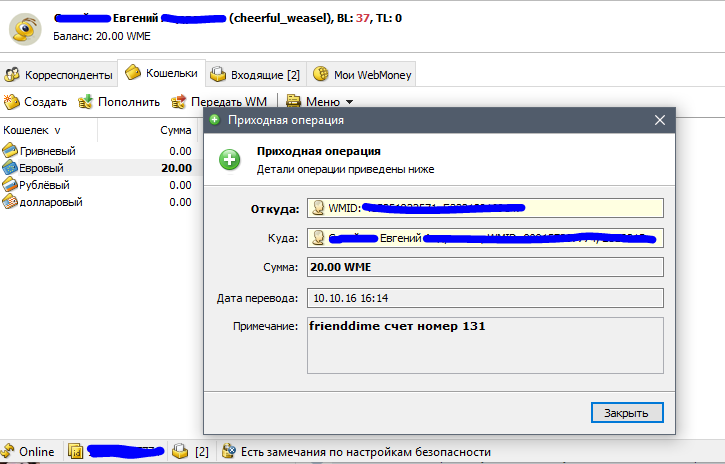Click the Примечание note text area
This screenshot has height=464, width=725.
(485, 345)
